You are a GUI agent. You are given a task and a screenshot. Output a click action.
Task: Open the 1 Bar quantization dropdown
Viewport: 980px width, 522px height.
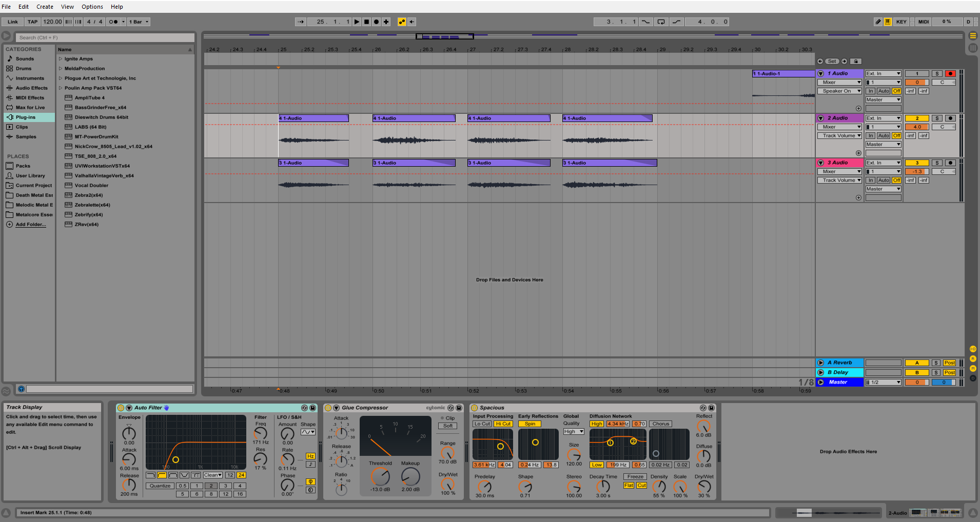coord(139,22)
